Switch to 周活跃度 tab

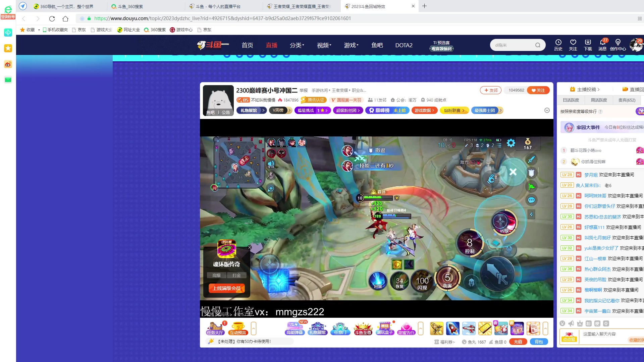598,100
